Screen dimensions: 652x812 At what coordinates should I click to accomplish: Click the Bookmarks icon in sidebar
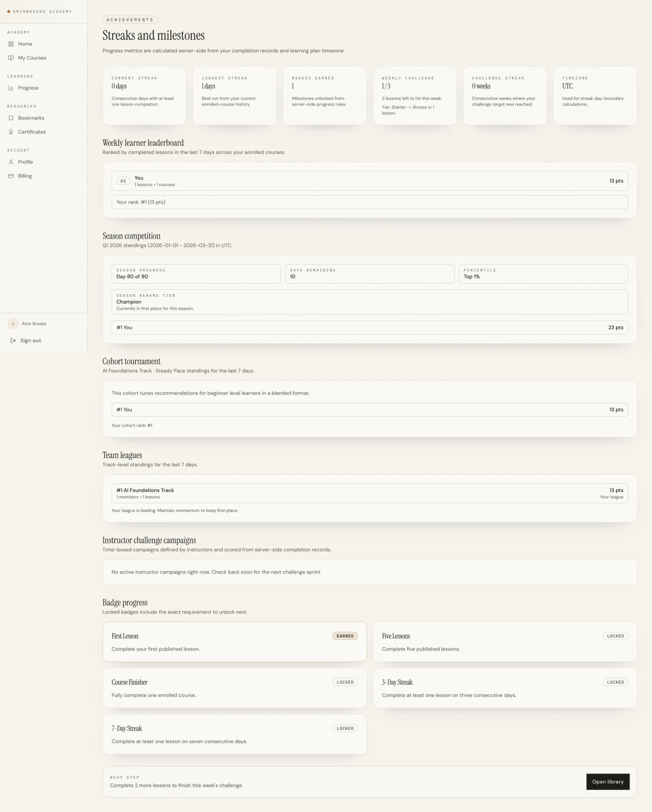coord(11,118)
